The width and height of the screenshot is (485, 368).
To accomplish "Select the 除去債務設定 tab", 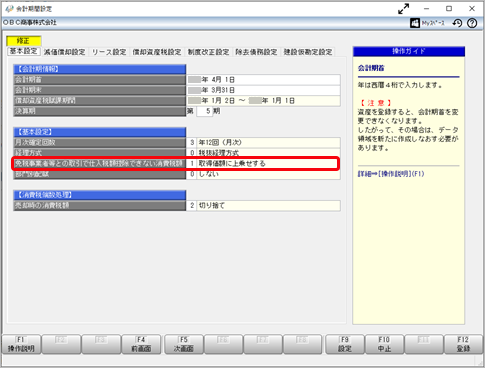I will (256, 52).
